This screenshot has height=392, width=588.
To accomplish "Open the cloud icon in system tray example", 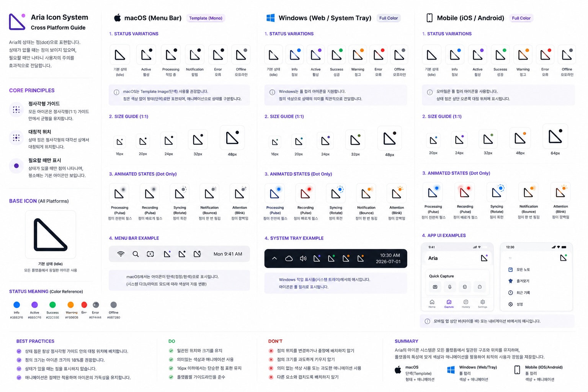I will point(289,258).
